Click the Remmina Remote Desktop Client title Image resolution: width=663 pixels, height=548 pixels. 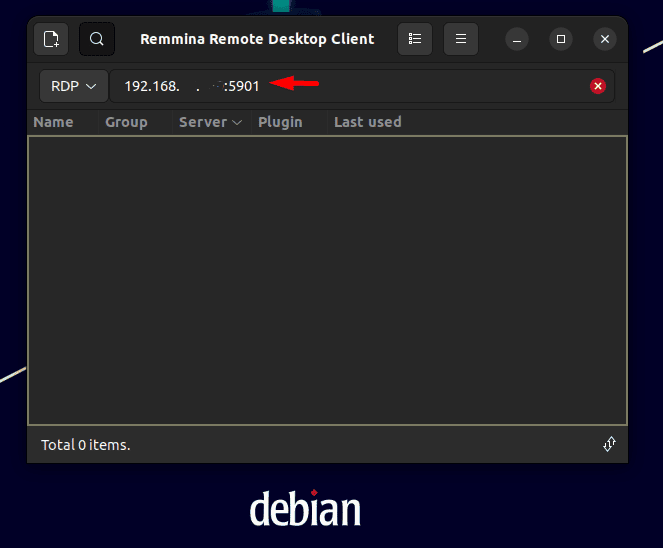[x=257, y=39]
